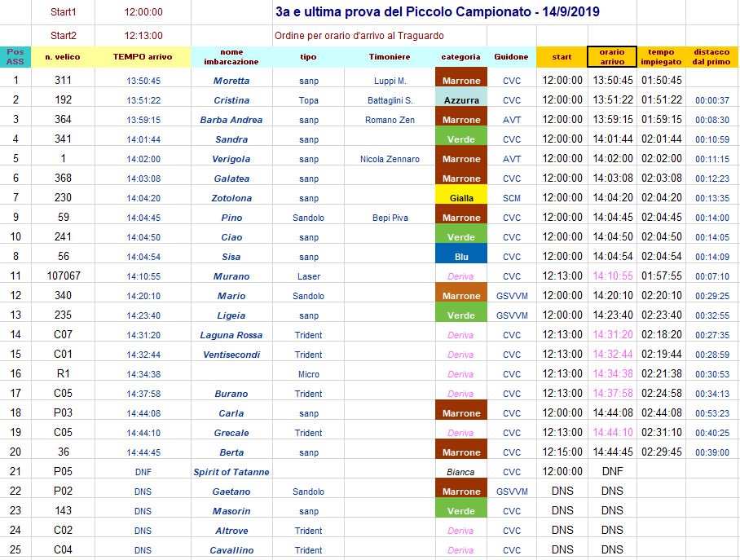This screenshot has height=560, width=740.
Task: Select the 'Start2' label cell
Action: [x=64, y=36]
